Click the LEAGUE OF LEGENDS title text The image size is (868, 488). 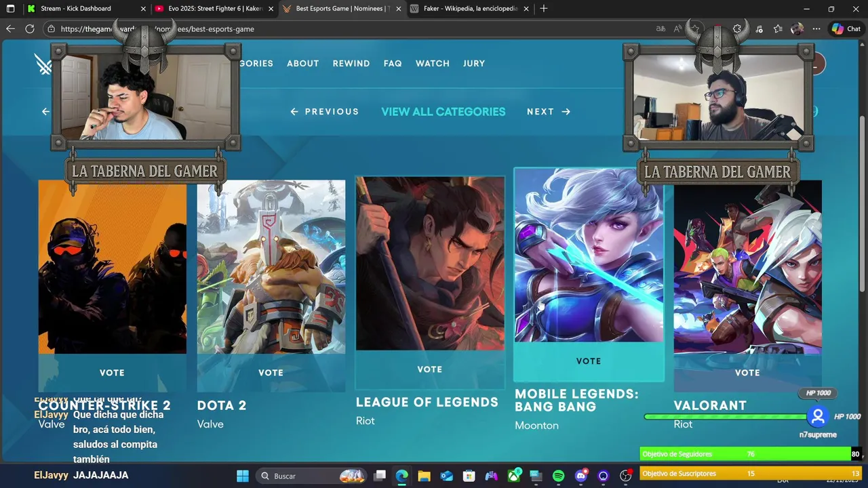tap(427, 402)
